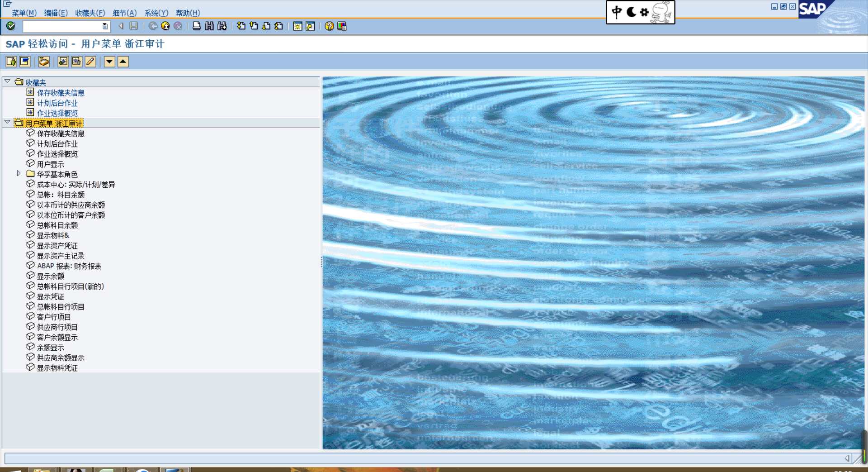Click the Customize Local Layout icon
The image size is (868, 472).
coord(342,26)
